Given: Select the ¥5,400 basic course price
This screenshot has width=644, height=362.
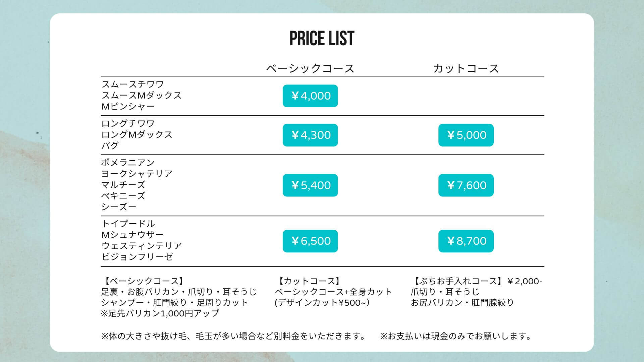Looking at the screenshot, I should 310,185.
